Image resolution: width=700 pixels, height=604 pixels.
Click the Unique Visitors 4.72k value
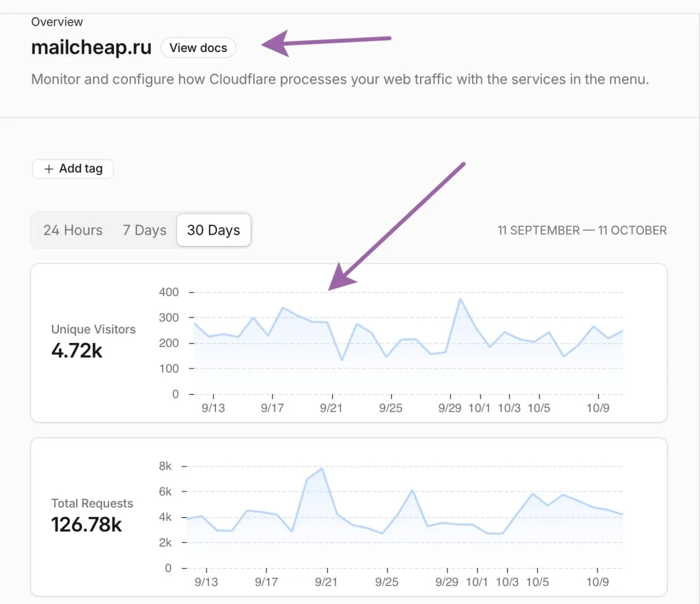(77, 351)
